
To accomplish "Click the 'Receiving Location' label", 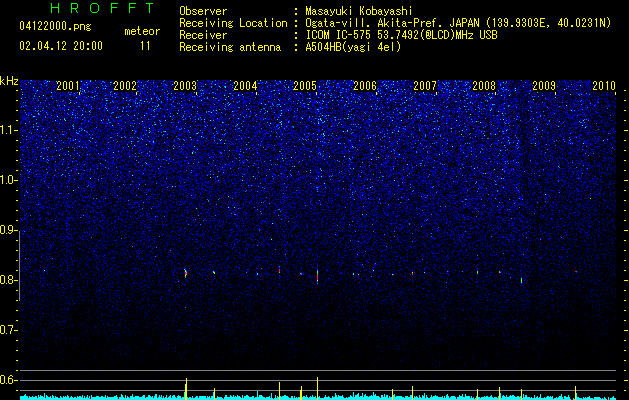I will tap(233, 23).
